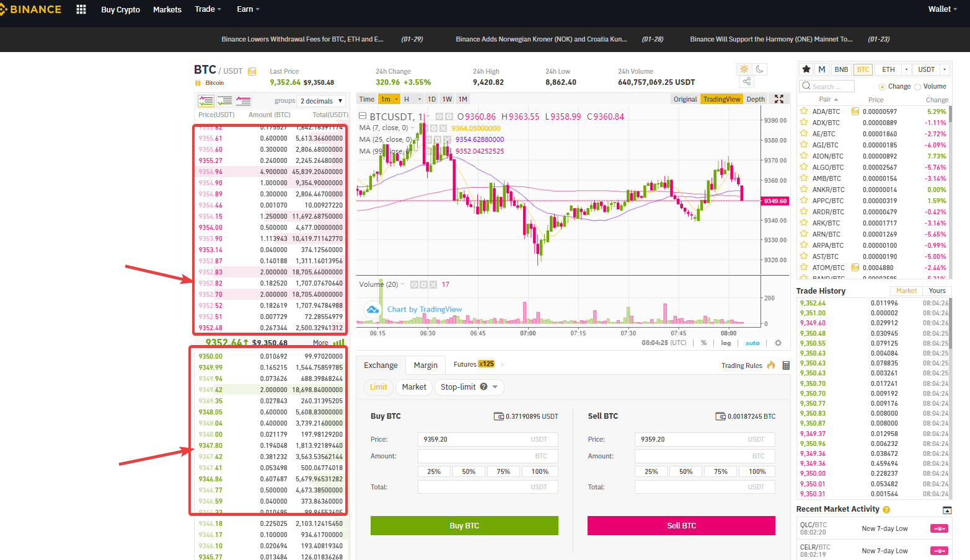Toggle auto scaling on the chart
The width and height of the screenshot is (970, 560).
tap(752, 343)
